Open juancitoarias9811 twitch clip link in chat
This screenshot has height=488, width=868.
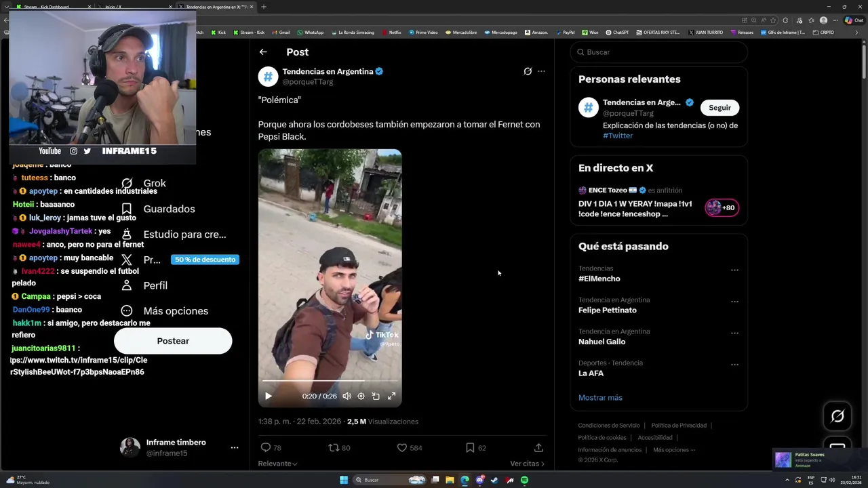click(x=78, y=366)
